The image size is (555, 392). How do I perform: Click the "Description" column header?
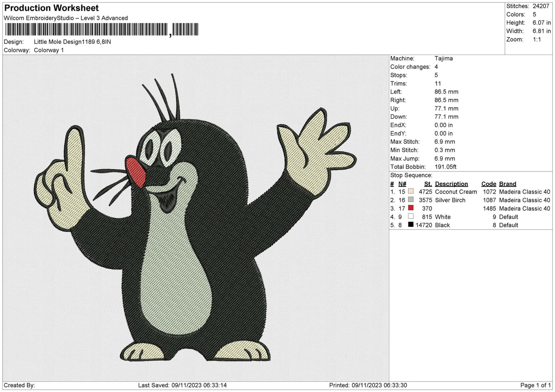(x=451, y=184)
